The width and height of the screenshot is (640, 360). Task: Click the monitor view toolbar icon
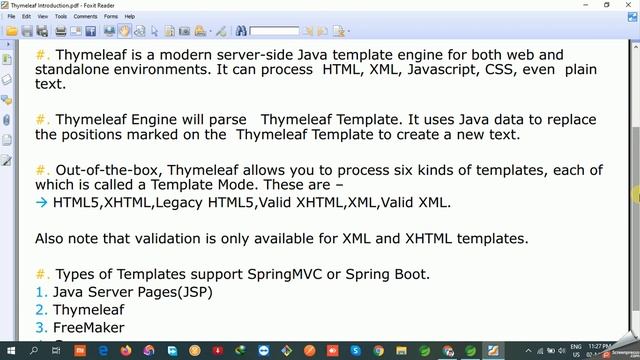click(109, 31)
